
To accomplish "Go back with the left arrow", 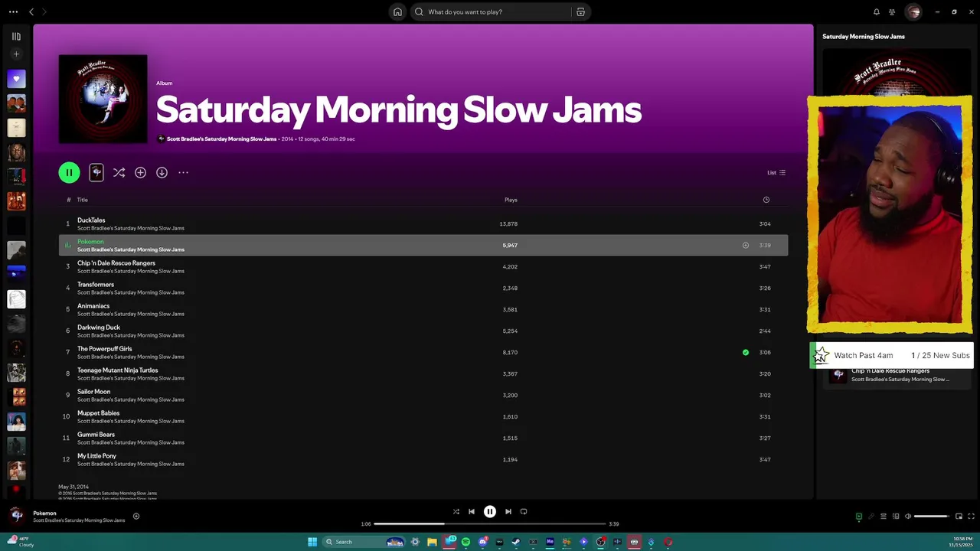I will point(31,11).
